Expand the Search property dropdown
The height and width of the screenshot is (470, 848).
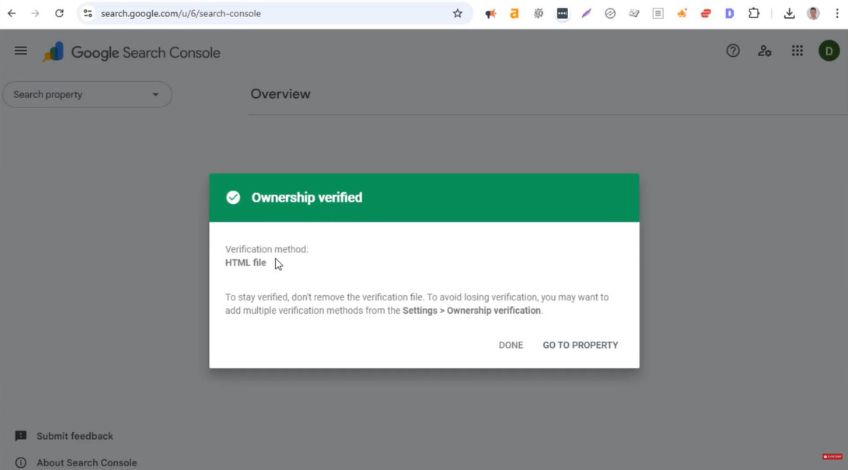coord(87,95)
